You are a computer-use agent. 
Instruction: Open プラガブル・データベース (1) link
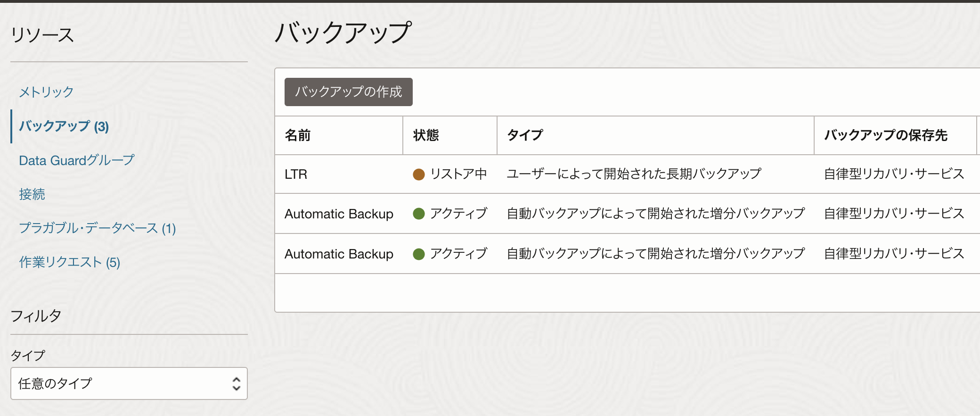98,228
